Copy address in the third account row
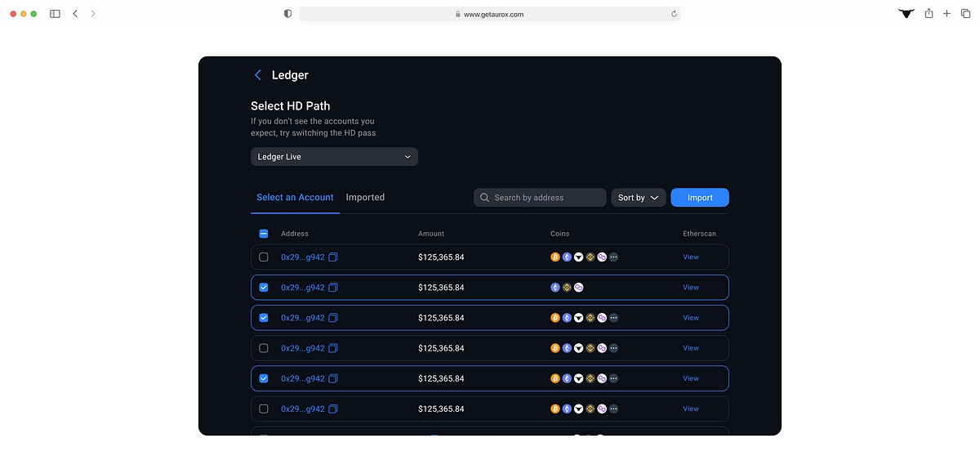 point(333,318)
